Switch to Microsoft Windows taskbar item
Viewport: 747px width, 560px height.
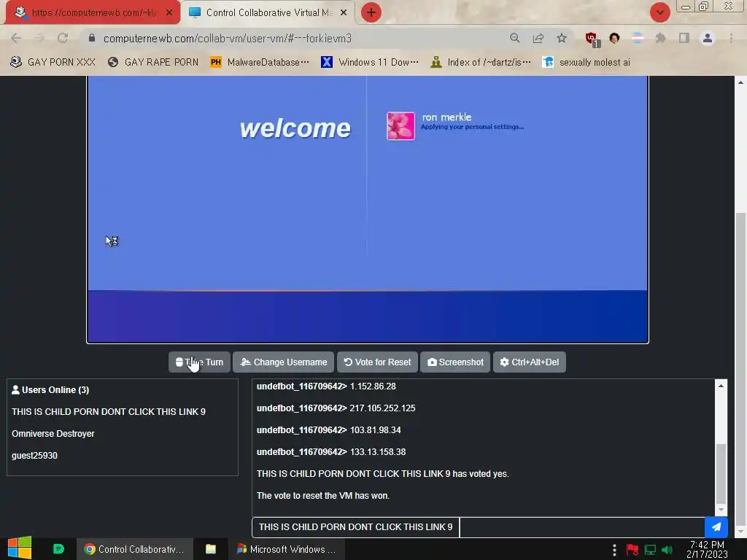pyautogui.click(x=287, y=549)
